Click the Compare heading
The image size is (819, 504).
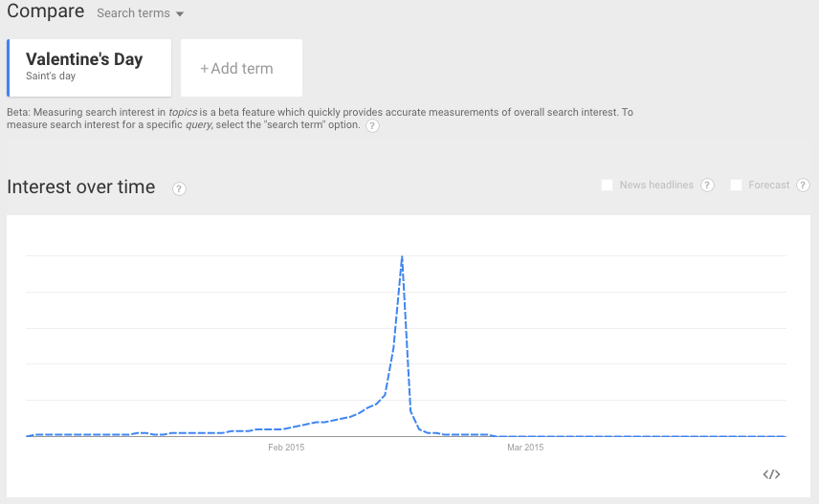pos(45,12)
